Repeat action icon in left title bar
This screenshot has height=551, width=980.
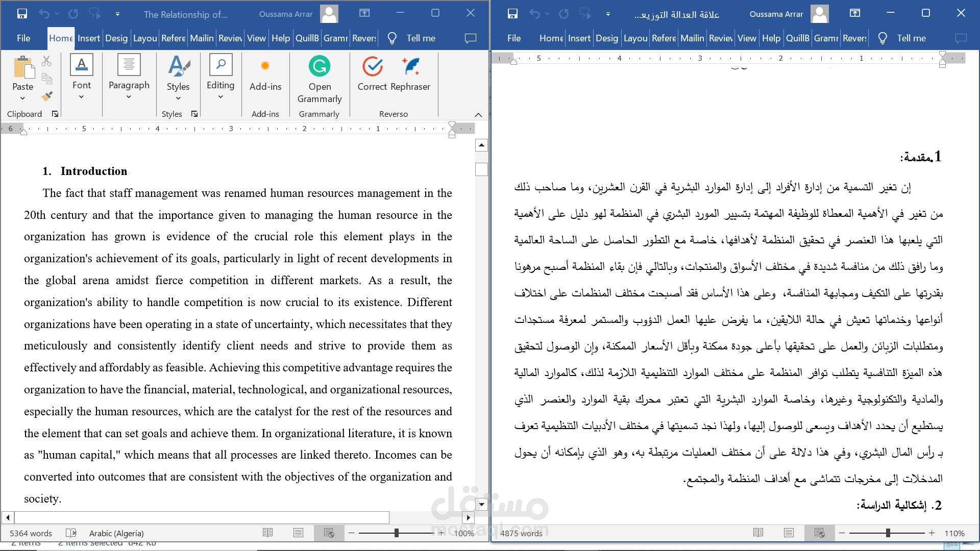point(73,14)
